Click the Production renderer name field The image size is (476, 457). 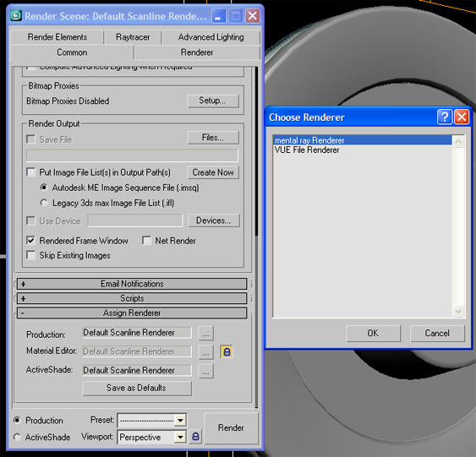pos(137,333)
